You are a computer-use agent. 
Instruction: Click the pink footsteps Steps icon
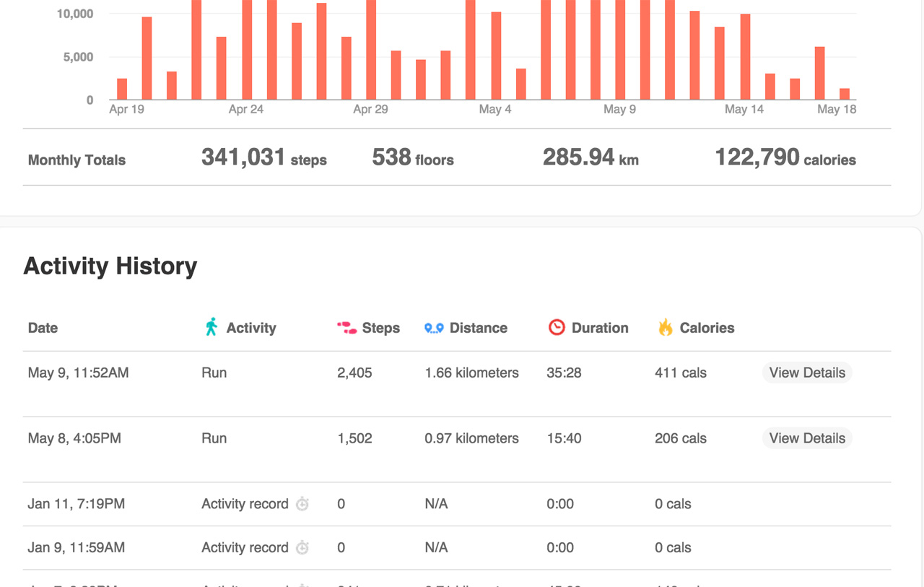coord(347,328)
